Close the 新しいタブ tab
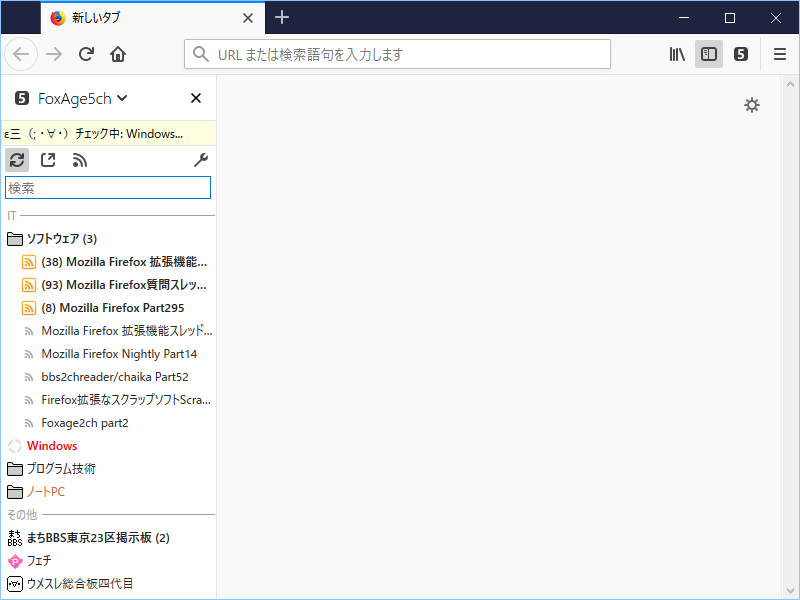The image size is (800, 600). click(248, 18)
